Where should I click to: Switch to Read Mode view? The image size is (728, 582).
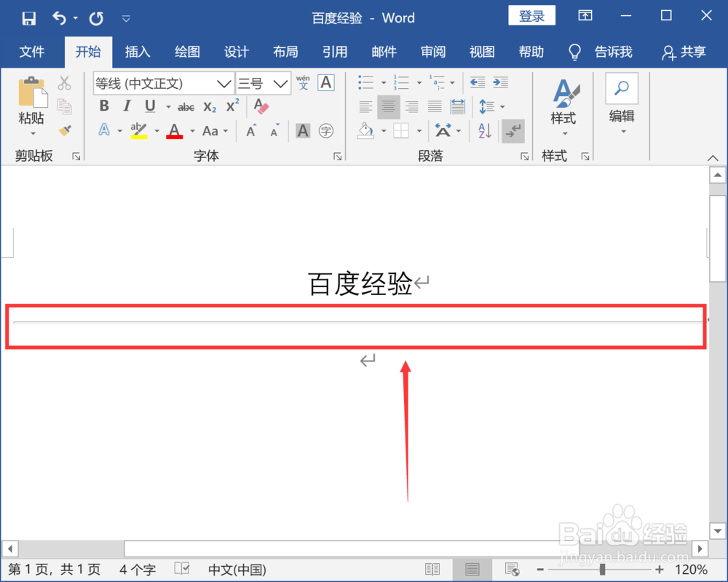point(432,569)
